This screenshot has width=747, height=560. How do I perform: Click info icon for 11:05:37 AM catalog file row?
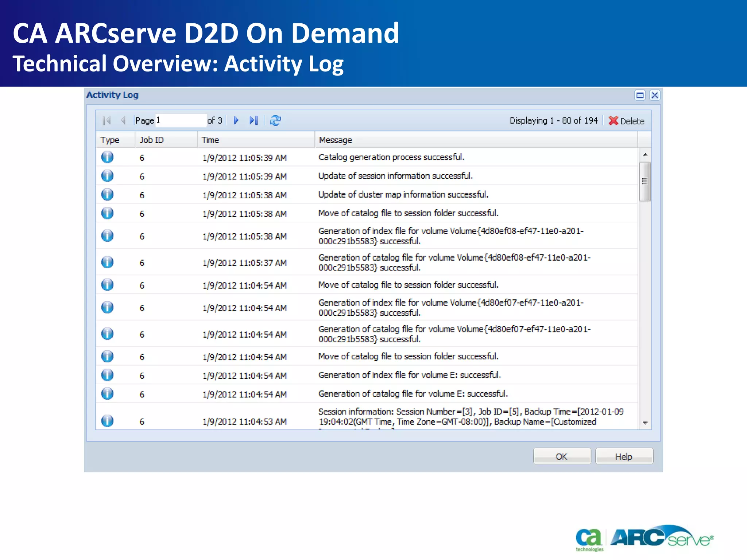pyautogui.click(x=107, y=262)
